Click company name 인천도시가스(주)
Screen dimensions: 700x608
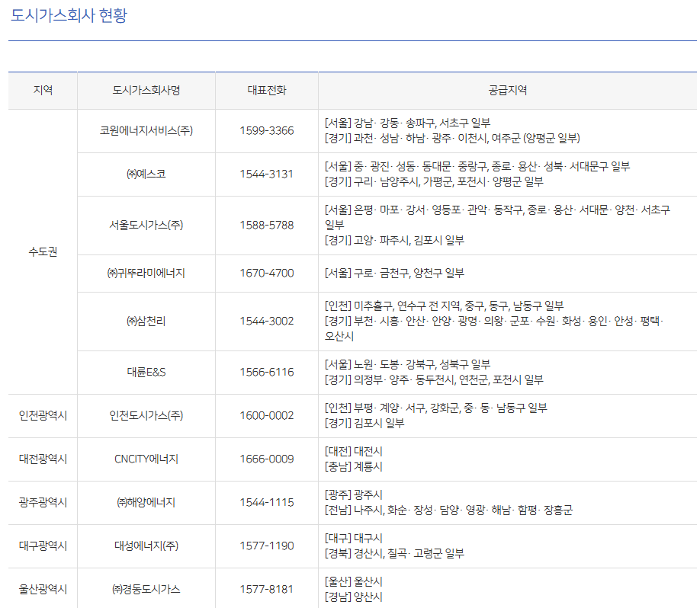146,416
